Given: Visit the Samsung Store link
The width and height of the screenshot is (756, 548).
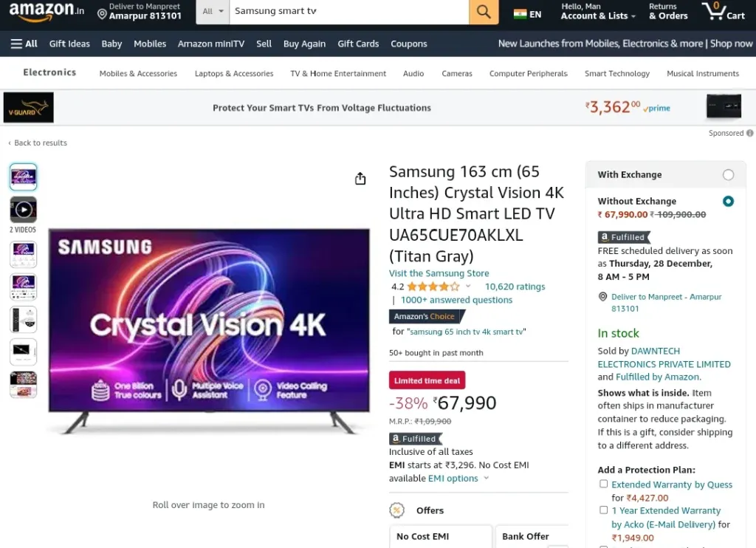Looking at the screenshot, I should point(439,273).
